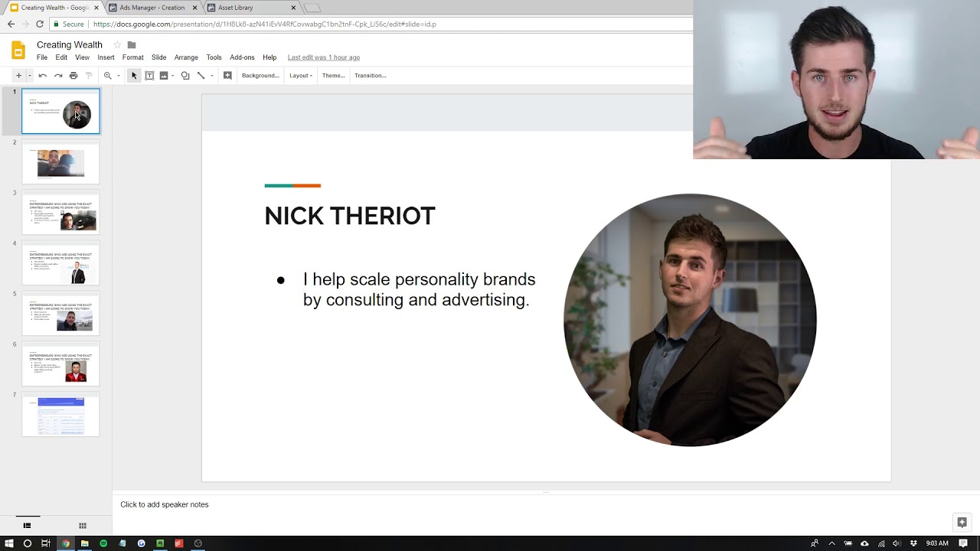
Task: Click the insert image icon
Action: (164, 76)
